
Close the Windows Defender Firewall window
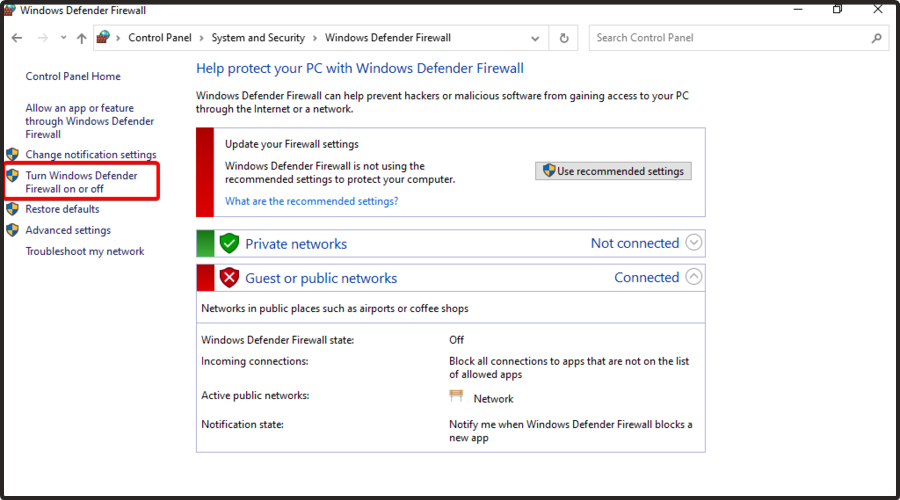(x=878, y=9)
